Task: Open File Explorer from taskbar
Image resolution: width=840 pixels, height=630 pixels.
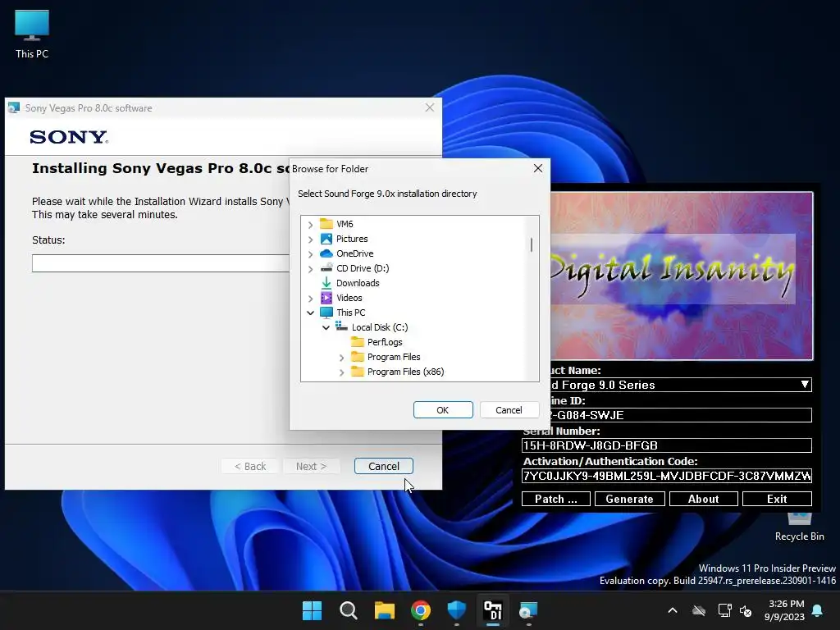Action: click(384, 610)
